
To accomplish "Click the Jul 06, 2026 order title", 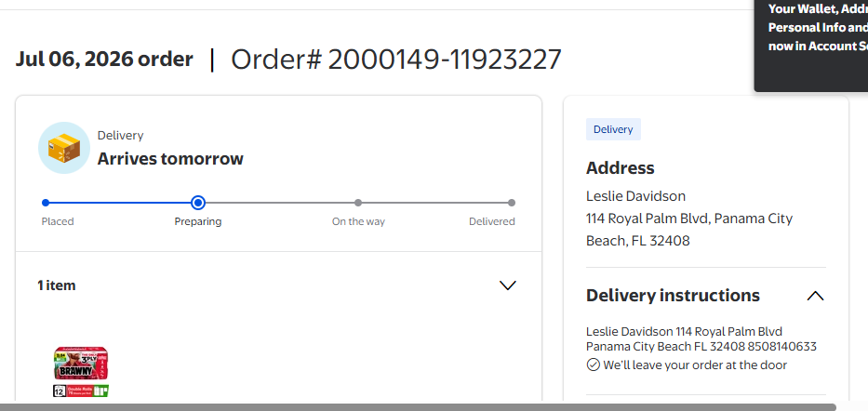I will tap(104, 60).
